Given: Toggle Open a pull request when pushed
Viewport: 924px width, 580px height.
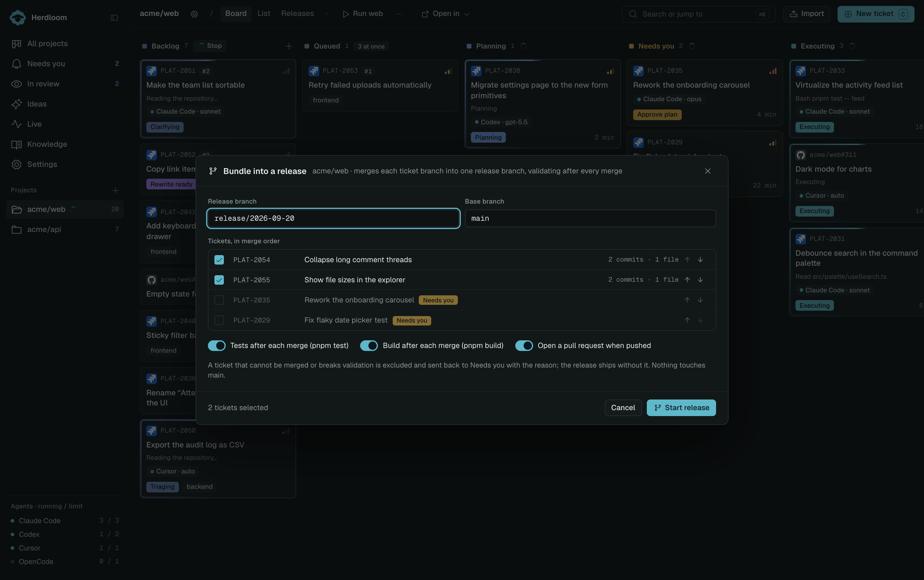Looking at the screenshot, I should click(x=524, y=345).
